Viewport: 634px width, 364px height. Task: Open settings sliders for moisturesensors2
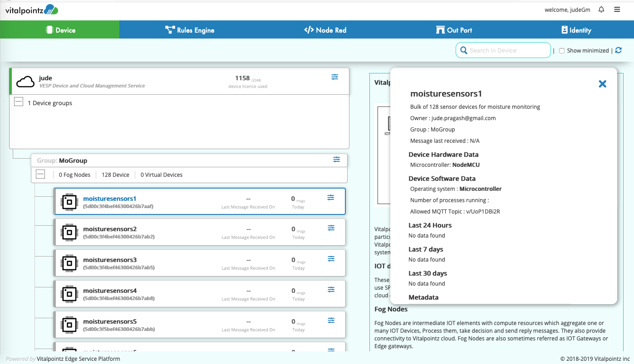tap(331, 228)
